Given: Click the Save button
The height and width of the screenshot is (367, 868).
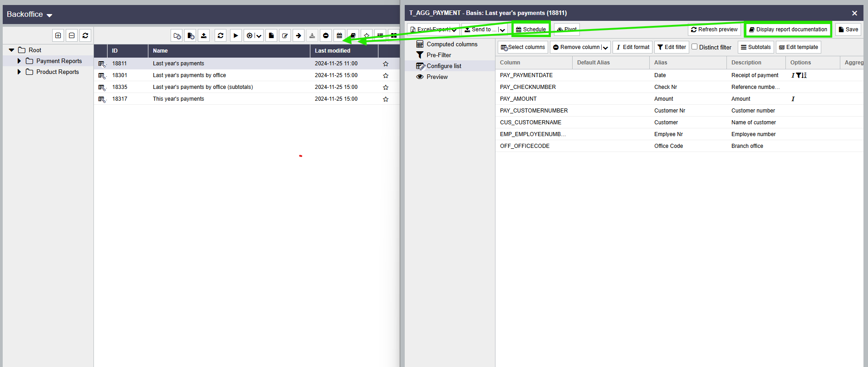Looking at the screenshot, I should click(848, 29).
